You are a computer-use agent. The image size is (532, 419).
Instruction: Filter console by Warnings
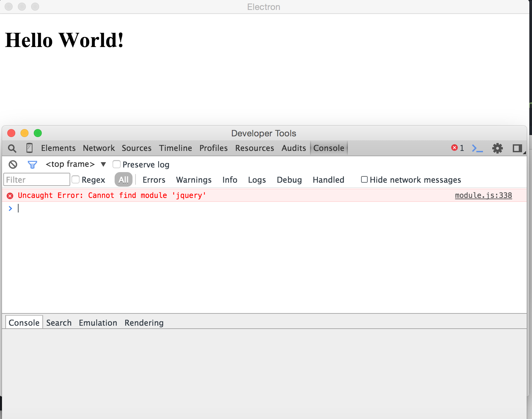tap(194, 180)
